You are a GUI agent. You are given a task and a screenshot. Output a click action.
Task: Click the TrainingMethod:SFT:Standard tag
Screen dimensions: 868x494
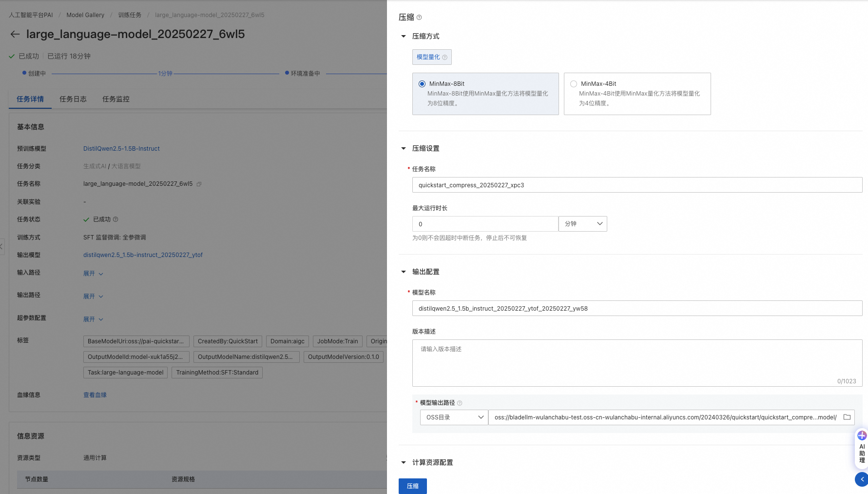click(217, 373)
